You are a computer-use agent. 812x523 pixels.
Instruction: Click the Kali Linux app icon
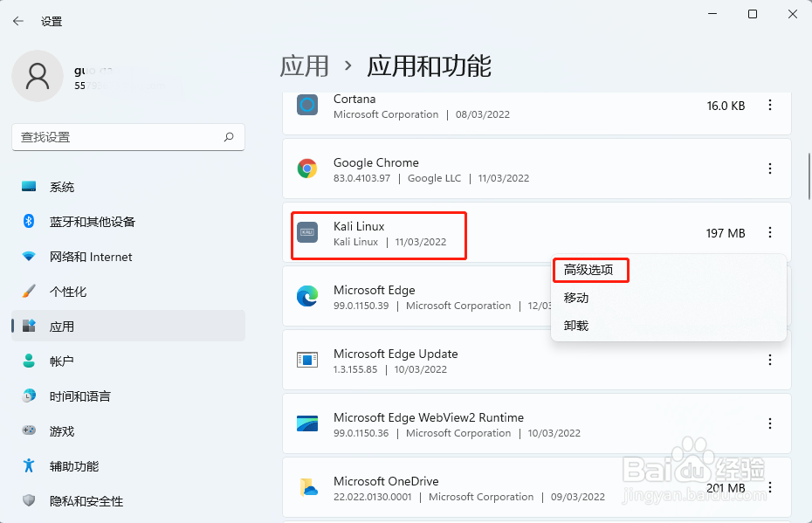pyautogui.click(x=307, y=232)
